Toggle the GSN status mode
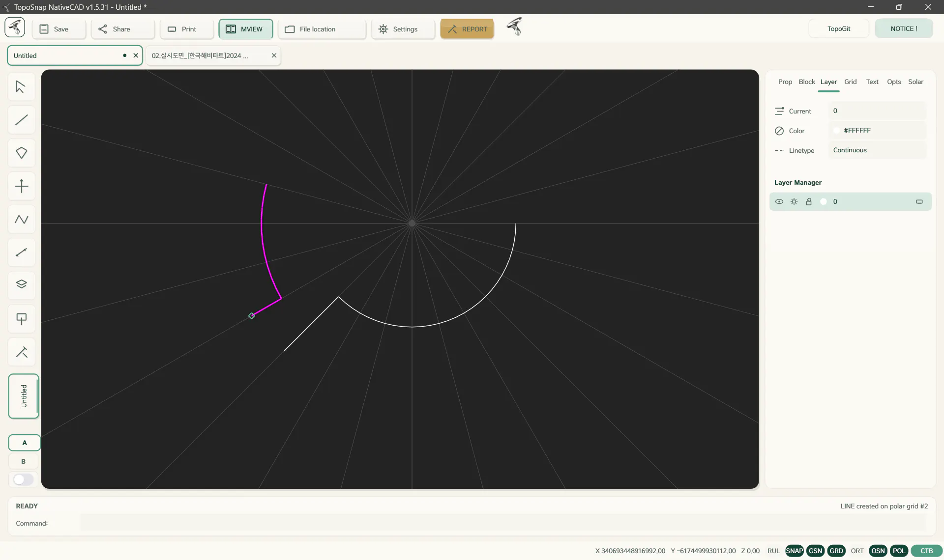Viewport: 944px width, 560px height. tap(816, 551)
